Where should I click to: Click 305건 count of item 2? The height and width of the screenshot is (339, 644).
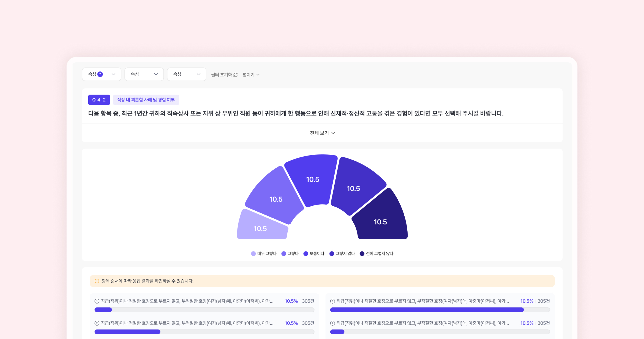[x=308, y=323]
